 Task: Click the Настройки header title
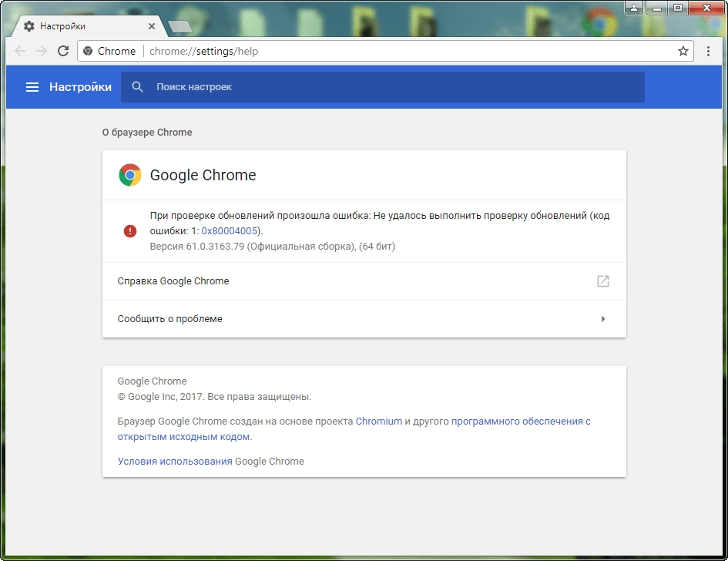[80, 87]
